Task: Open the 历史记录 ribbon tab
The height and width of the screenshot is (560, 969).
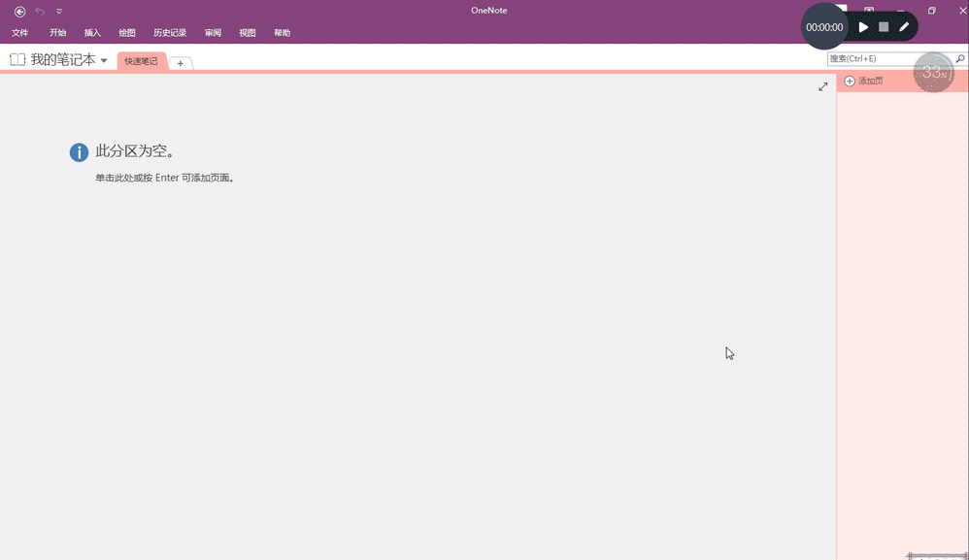Action: click(170, 33)
